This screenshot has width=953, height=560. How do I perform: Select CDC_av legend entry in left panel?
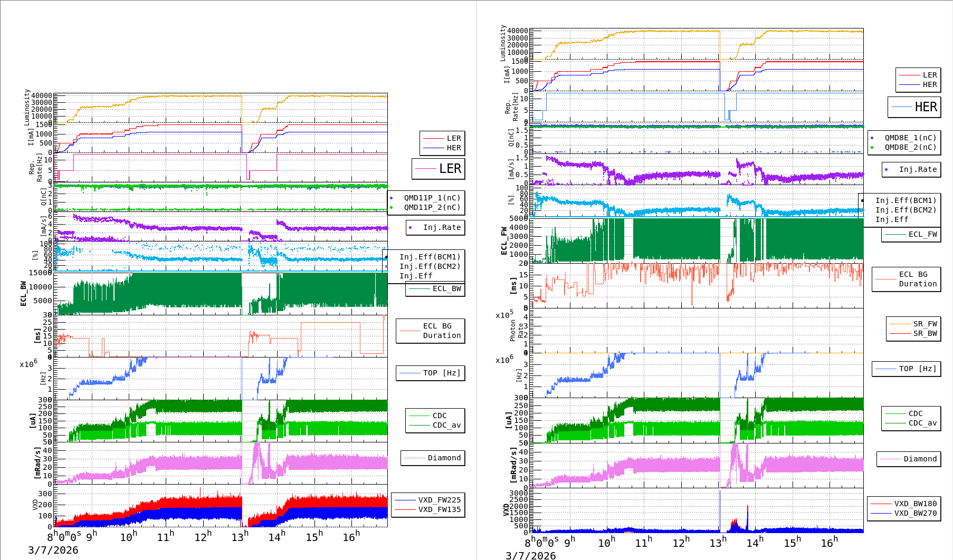446,425
